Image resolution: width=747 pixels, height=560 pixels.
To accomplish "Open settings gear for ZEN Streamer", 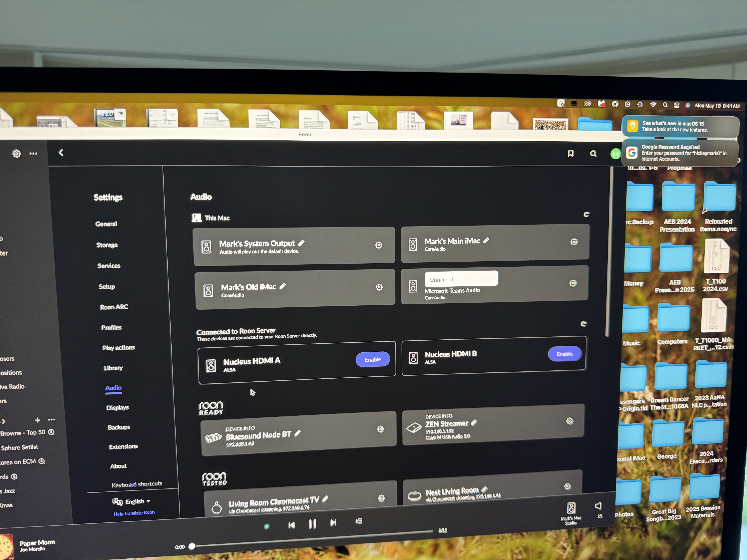I will pos(570,421).
